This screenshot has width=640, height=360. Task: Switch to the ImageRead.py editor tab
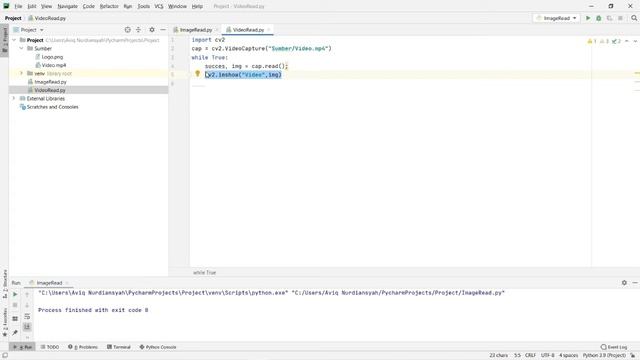[x=196, y=30]
